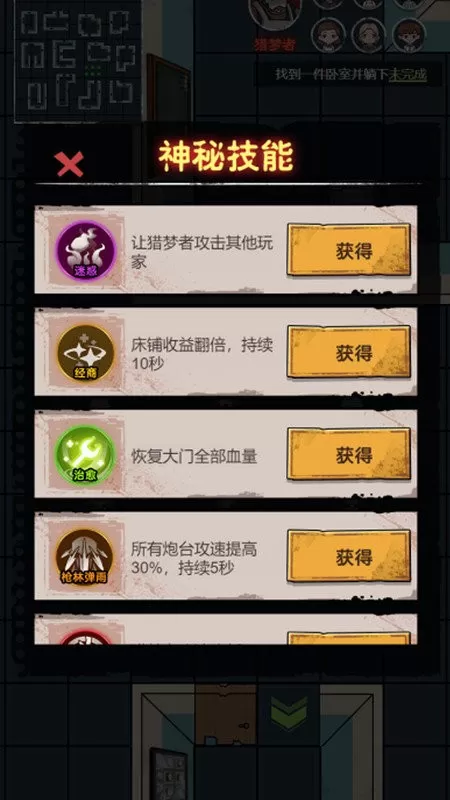Screen dimensions: 450x800
Task: Tap the partially visible red skill icon
Action: (x=86, y=637)
